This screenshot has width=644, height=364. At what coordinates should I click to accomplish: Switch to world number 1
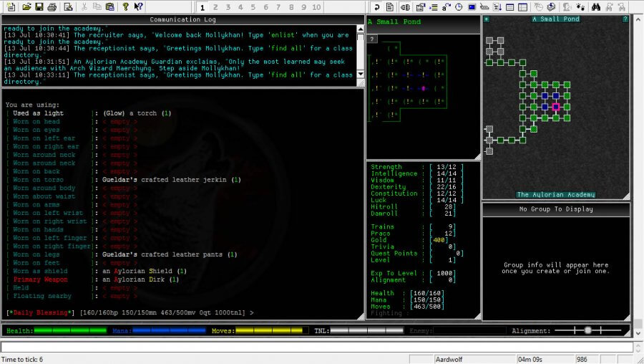203,6
